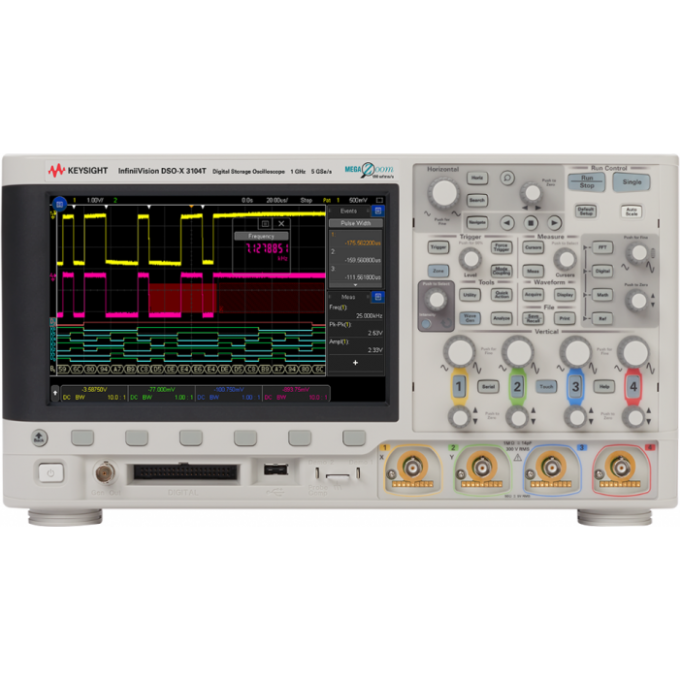This screenshot has width=680, height=680.
Task: Push the Trigger Level knob
Action: click(470, 259)
